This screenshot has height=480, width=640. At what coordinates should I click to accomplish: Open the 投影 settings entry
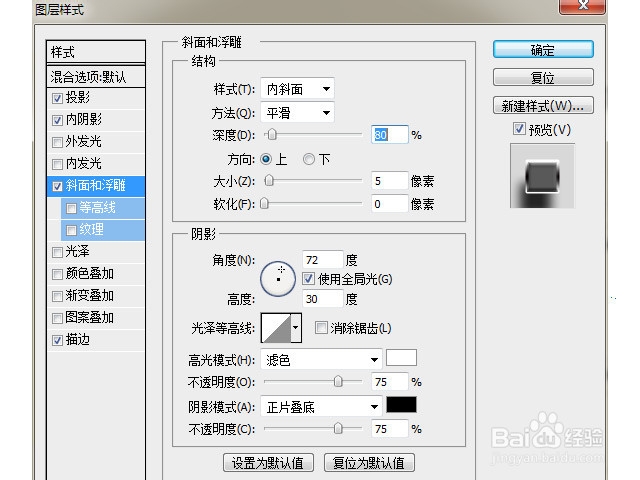coord(78,98)
